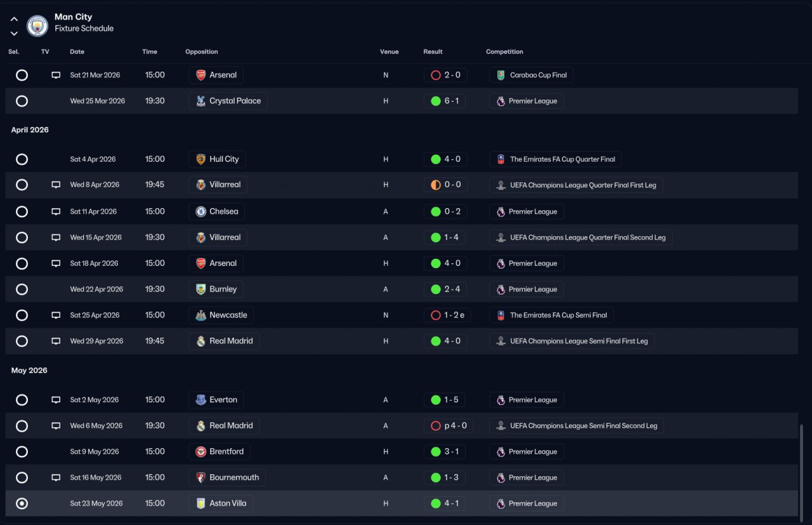
Task: Open the 4 - 1 Aston Villa result
Action: pos(445,503)
